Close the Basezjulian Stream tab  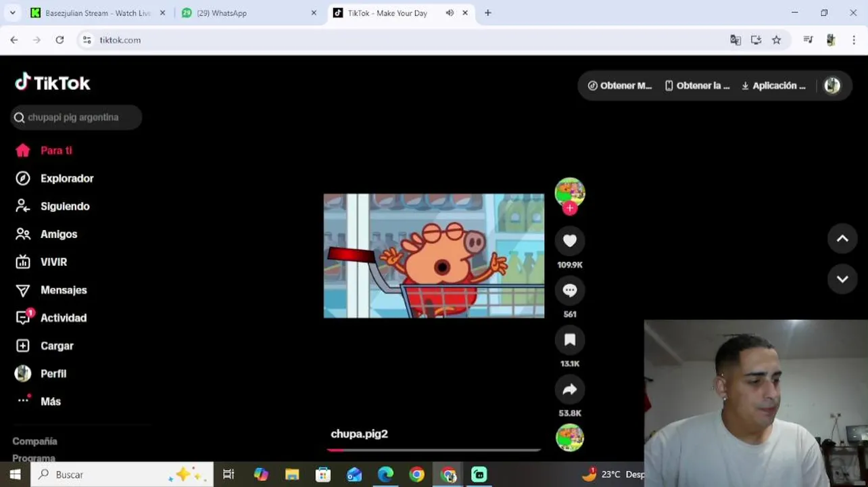point(162,13)
